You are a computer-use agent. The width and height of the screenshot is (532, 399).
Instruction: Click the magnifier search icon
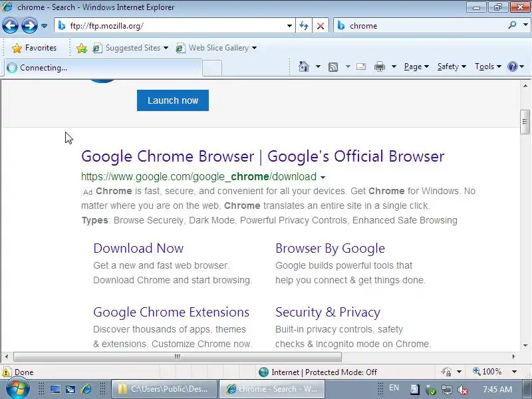pyautogui.click(x=512, y=25)
